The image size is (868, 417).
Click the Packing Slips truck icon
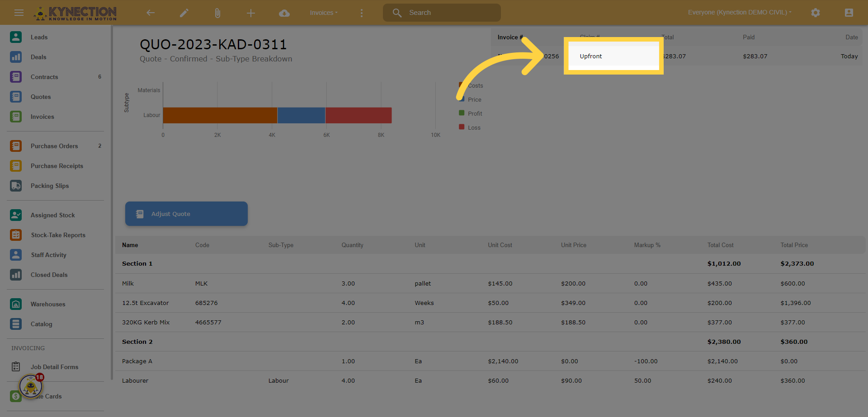click(x=16, y=186)
